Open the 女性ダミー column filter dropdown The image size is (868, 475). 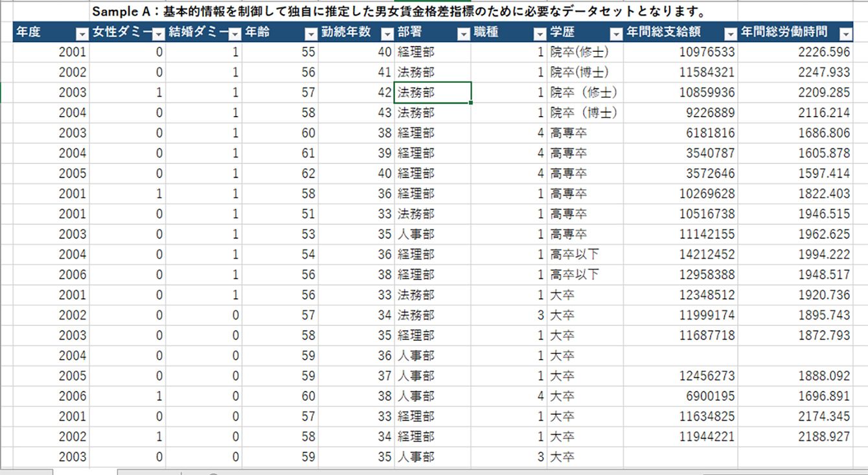[x=158, y=34]
